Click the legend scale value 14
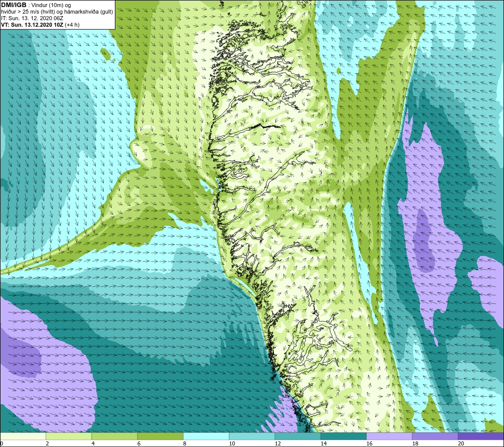This screenshot has width=504, height=447. click(x=324, y=443)
